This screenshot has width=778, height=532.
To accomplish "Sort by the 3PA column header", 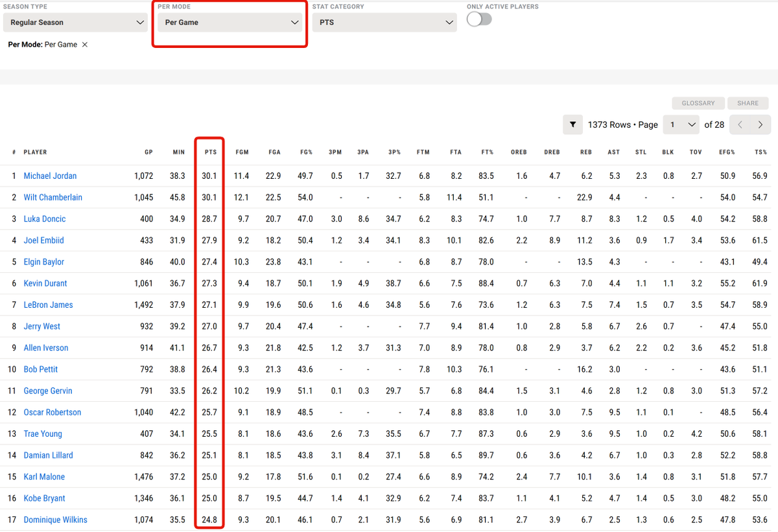I will [x=363, y=152].
